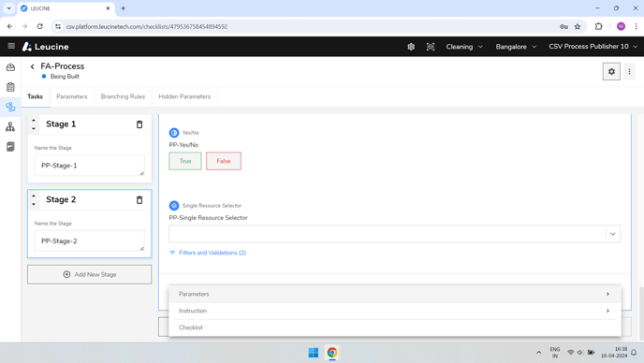644x363 pixels.
Task: Reload the browser page
Action: click(40, 26)
